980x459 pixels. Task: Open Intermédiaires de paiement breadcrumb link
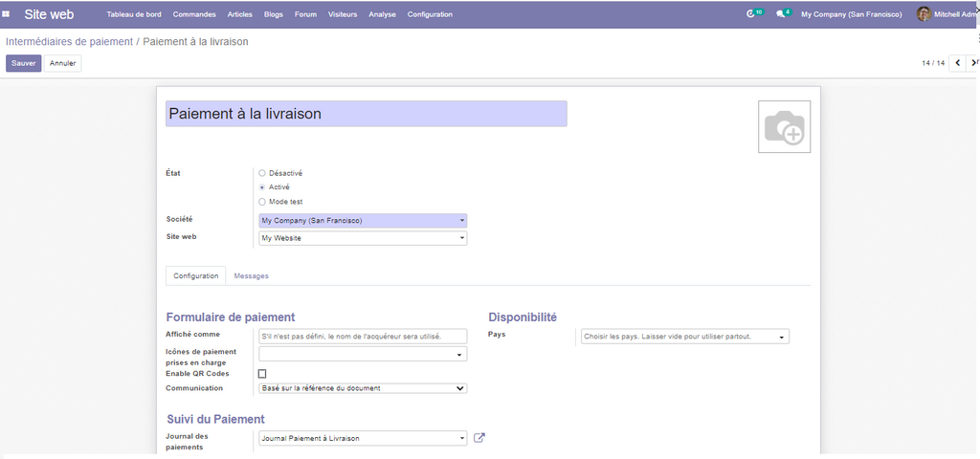point(69,42)
